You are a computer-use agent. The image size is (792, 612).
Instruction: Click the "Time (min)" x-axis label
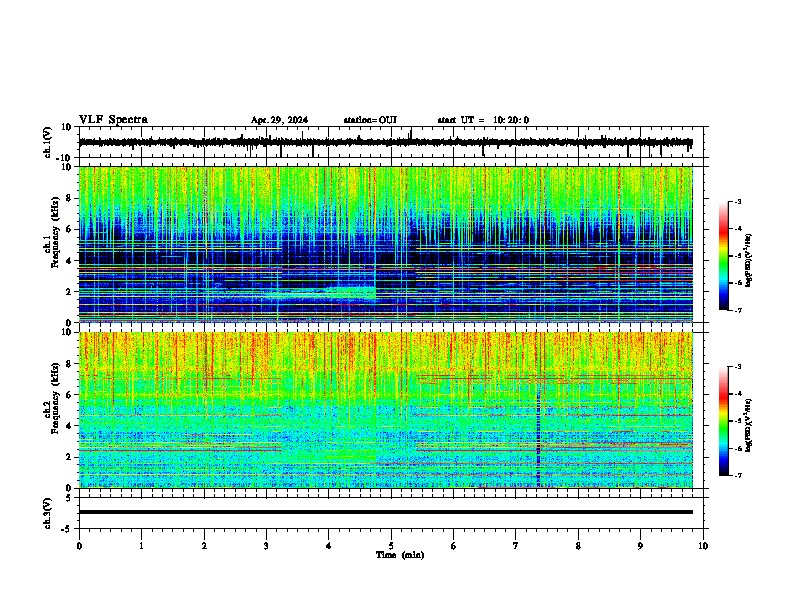pos(400,555)
